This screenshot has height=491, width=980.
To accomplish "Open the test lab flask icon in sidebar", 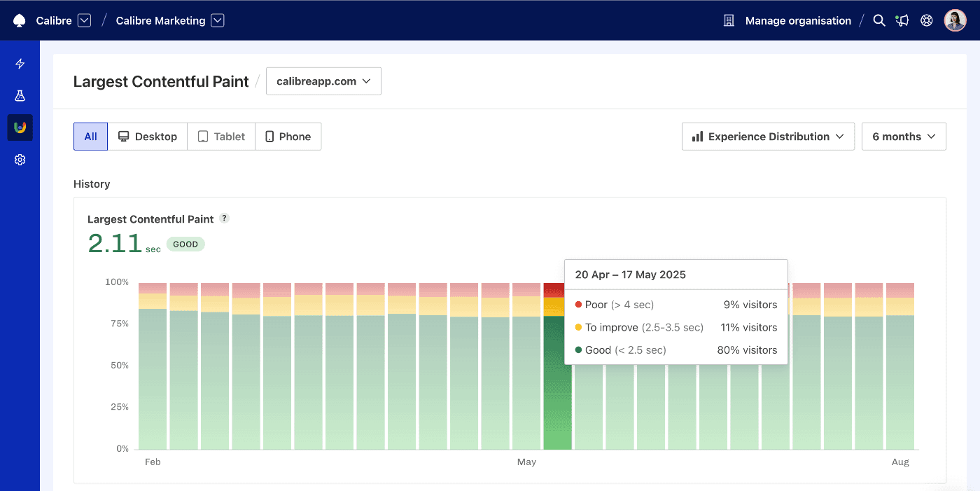I will [20, 95].
